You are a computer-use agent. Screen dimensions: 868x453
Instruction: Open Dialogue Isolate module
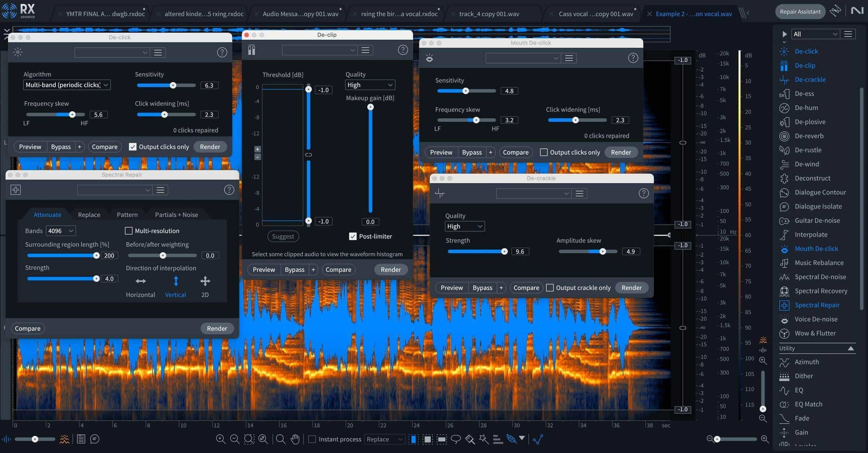[818, 206]
